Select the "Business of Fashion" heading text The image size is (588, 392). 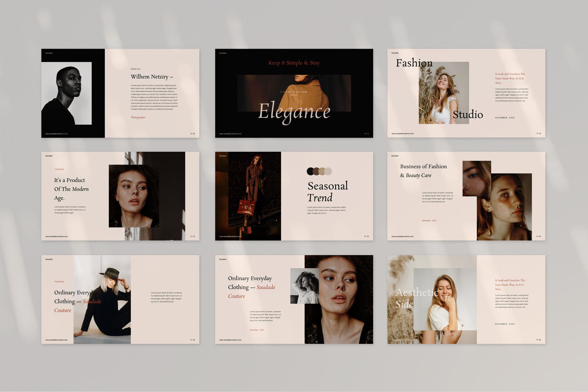coord(423,167)
